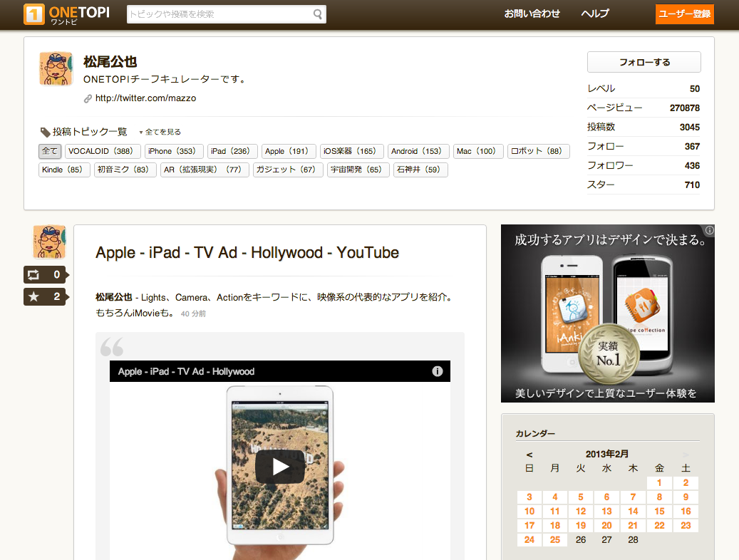Screen dimensions: 739x560
Task: Go to previous month in calendar
Action: coord(529,455)
